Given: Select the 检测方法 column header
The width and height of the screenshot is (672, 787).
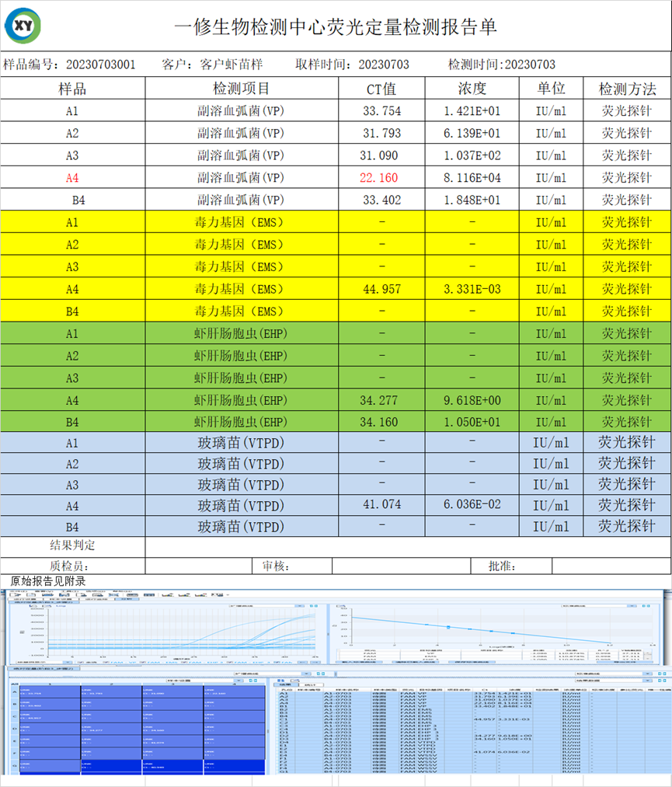Looking at the screenshot, I should (627, 89).
